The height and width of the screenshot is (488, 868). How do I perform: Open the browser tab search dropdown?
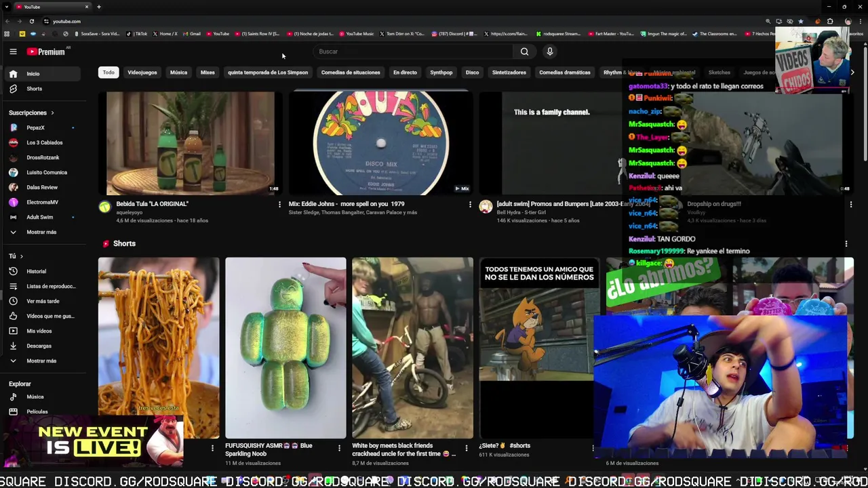6,7
